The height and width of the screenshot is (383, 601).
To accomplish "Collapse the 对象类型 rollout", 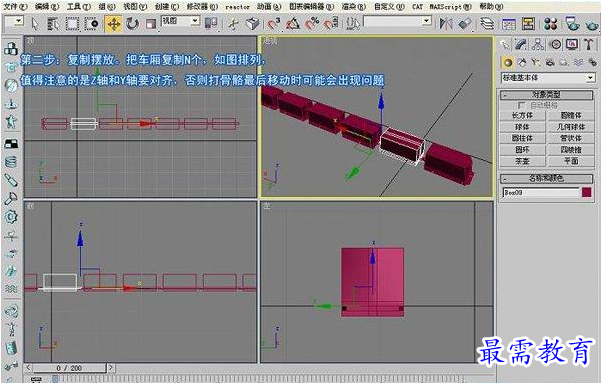I will (547, 94).
